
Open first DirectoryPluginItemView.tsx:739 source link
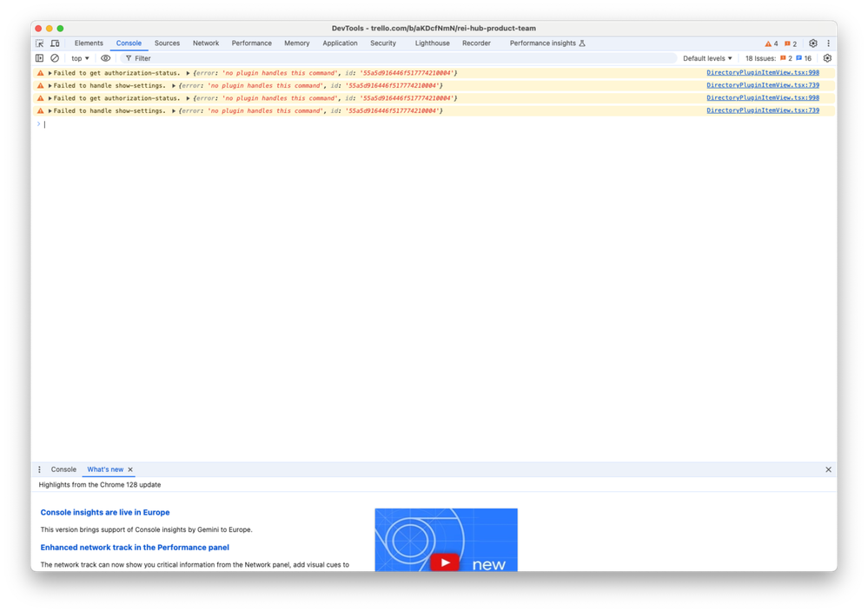763,85
